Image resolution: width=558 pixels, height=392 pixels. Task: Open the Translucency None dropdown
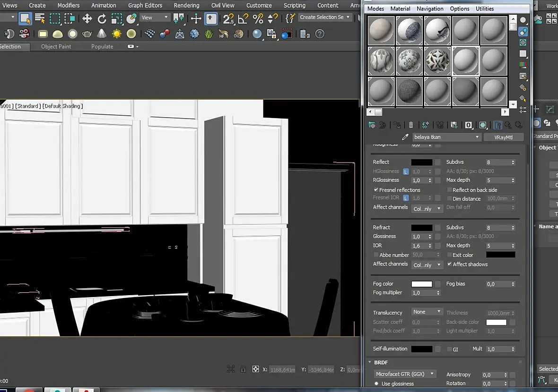[427, 312]
